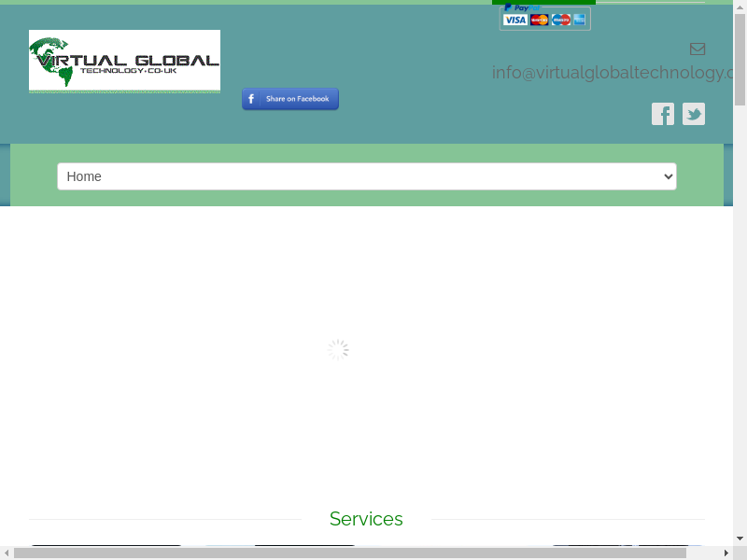Click the vertical scrollbar up arrow
Screen dimensions: 747x560
pyautogui.click(x=740, y=7)
